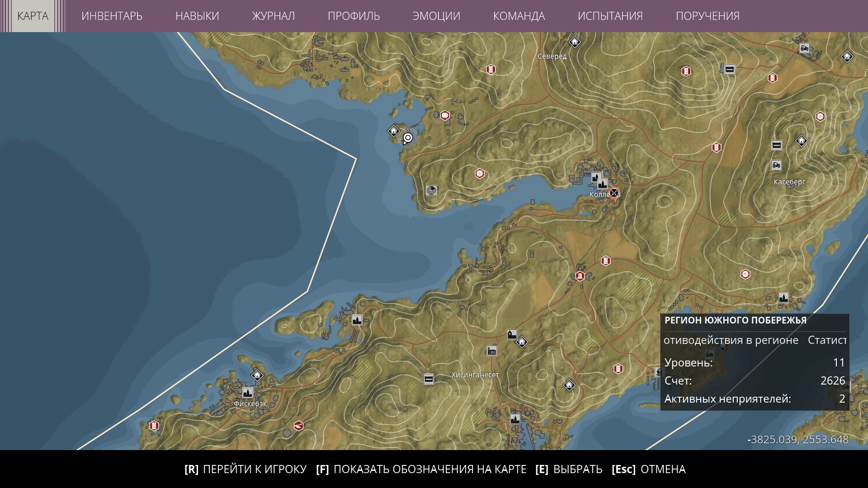Image resolution: width=868 pixels, height=488 pixels.
Task: Click the red hexagon marker southwest of Фискебэк
Action: click(154, 426)
